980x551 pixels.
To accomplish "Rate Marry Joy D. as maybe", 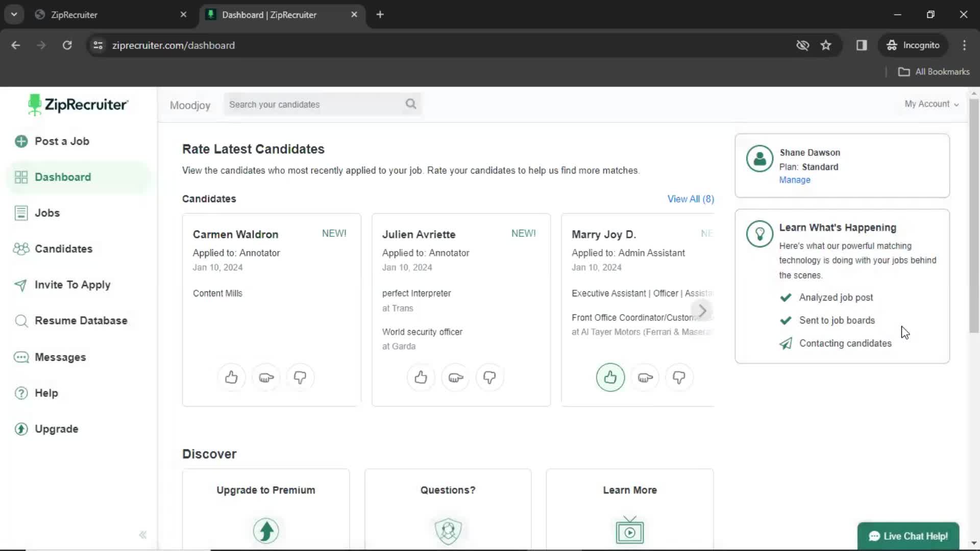I will point(645,377).
